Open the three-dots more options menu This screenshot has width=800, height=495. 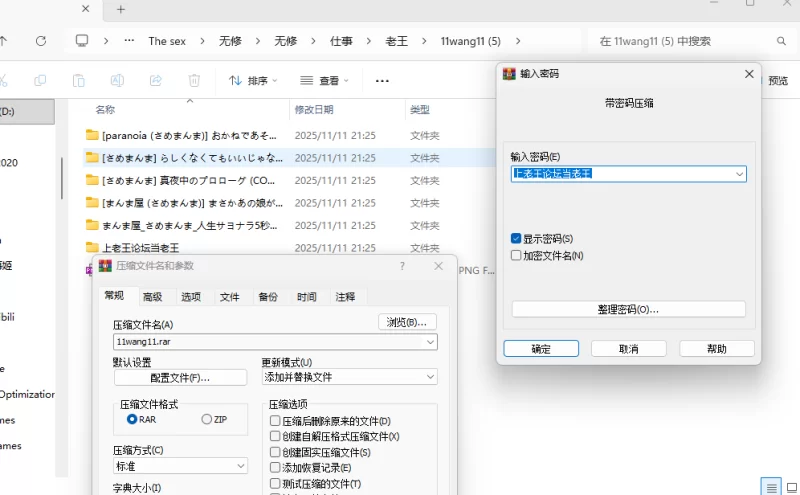click(382, 80)
